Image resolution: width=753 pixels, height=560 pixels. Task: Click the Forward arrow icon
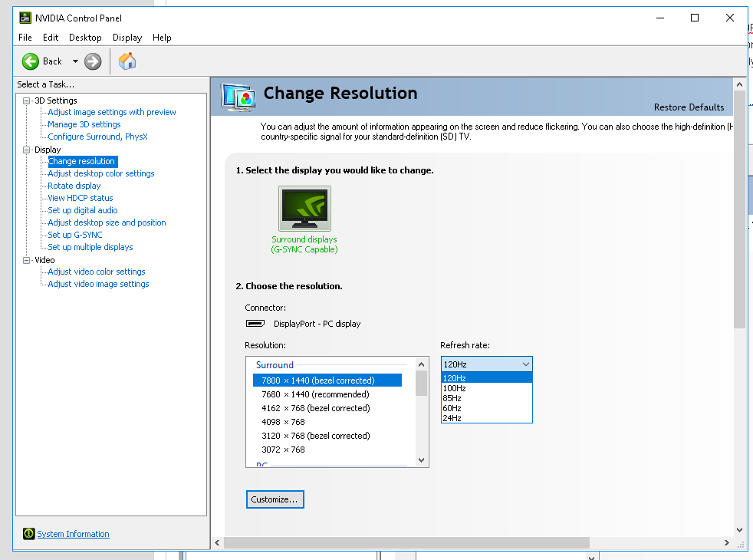pos(93,61)
